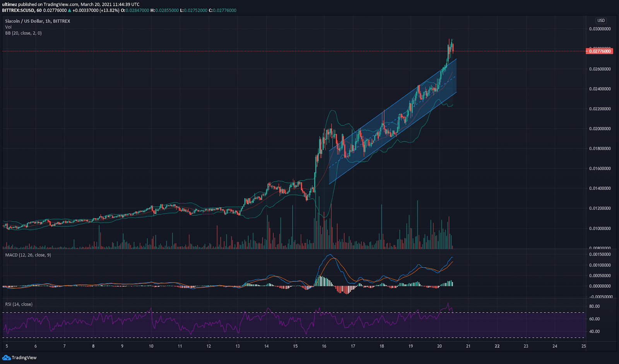Click the ultimez author name

pos(9,4)
